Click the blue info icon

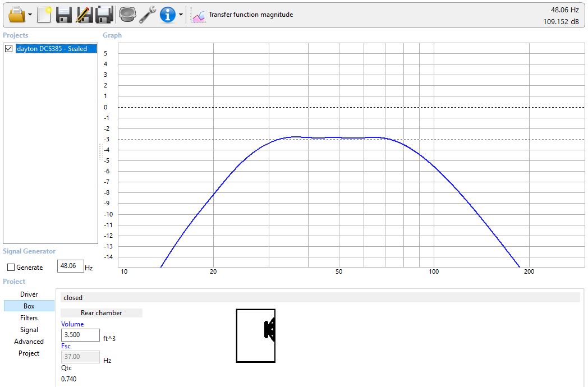coord(167,15)
